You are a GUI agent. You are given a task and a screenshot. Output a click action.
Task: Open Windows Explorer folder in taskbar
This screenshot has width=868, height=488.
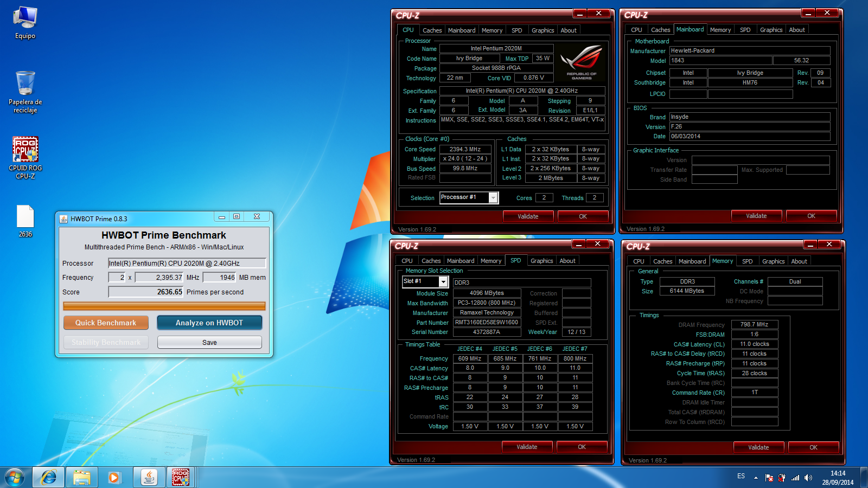click(82, 477)
